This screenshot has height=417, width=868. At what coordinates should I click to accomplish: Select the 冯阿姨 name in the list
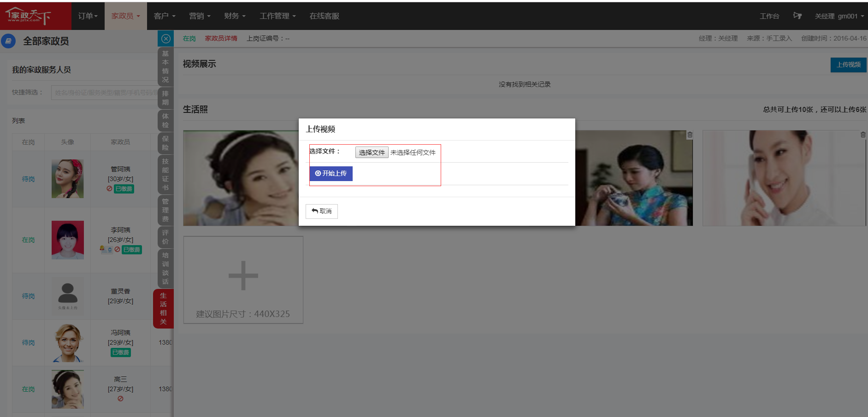(x=120, y=333)
